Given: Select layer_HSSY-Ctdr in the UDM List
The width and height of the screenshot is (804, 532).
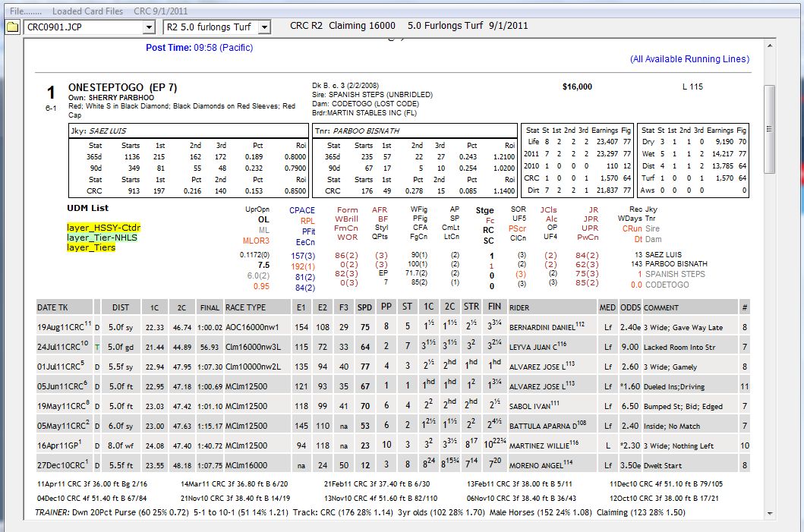Looking at the screenshot, I should coord(103,228).
